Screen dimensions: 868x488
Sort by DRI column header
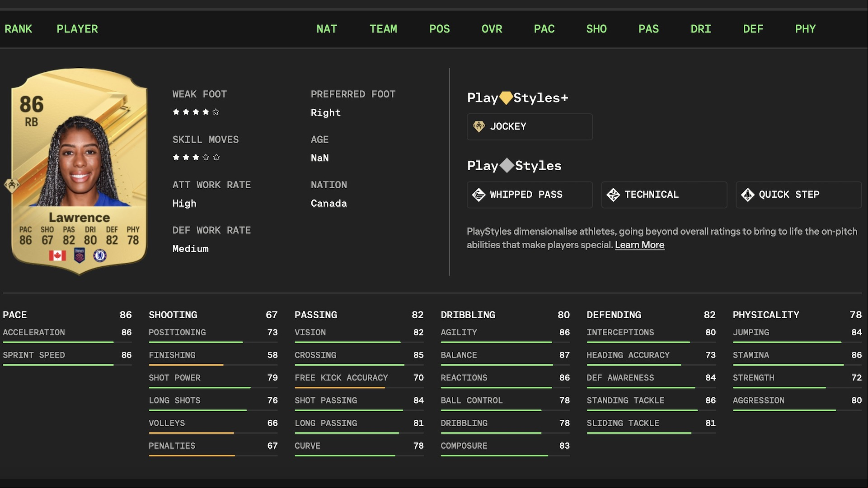(701, 29)
